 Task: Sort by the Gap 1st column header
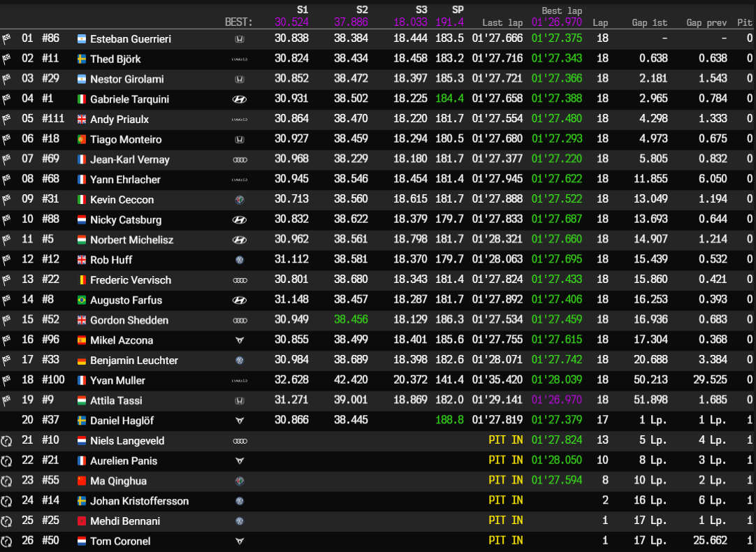[649, 22]
